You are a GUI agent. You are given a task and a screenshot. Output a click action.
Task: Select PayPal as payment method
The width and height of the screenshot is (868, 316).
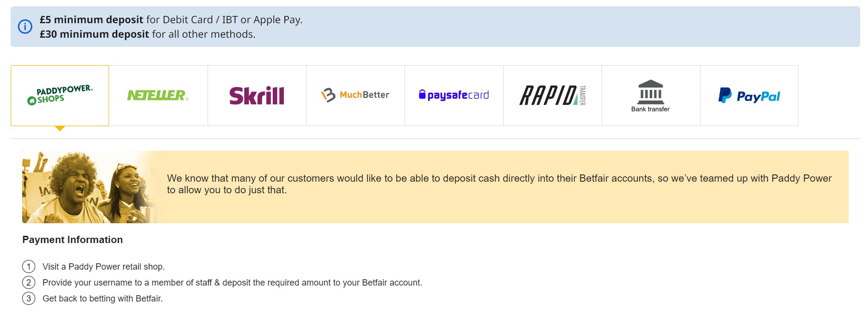pyautogui.click(x=749, y=96)
